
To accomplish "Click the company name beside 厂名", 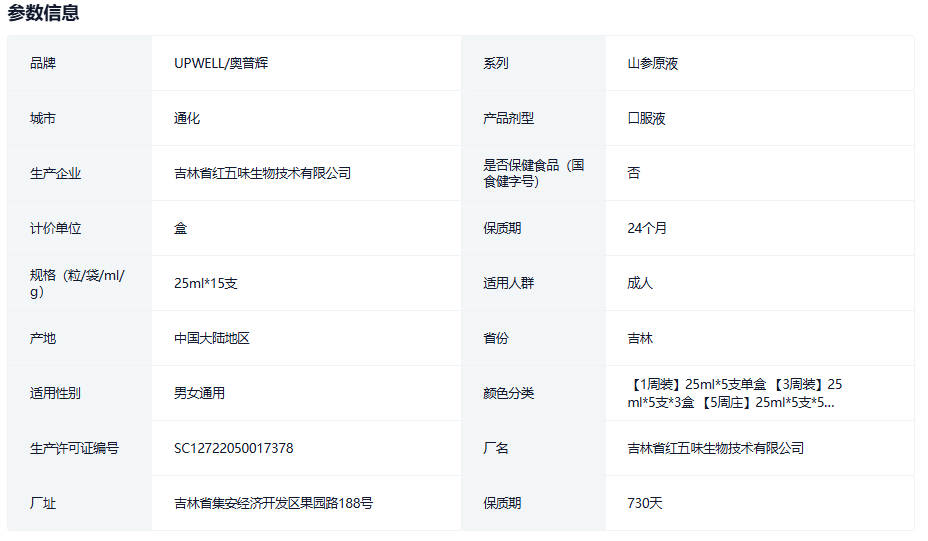I will [715, 448].
